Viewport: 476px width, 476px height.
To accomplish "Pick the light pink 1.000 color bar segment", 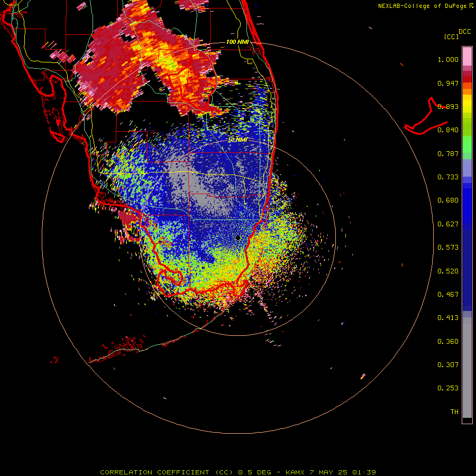I will pos(467,57).
